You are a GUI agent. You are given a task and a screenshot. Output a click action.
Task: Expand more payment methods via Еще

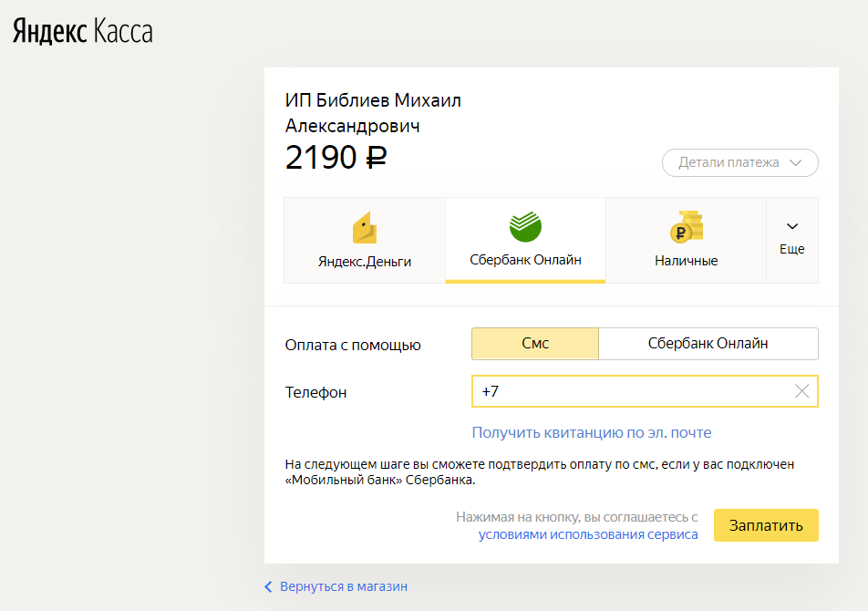pos(792,240)
